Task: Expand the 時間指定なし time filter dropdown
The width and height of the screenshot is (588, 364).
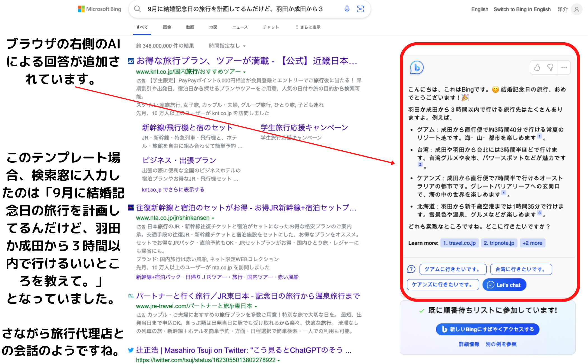Action: [x=227, y=46]
